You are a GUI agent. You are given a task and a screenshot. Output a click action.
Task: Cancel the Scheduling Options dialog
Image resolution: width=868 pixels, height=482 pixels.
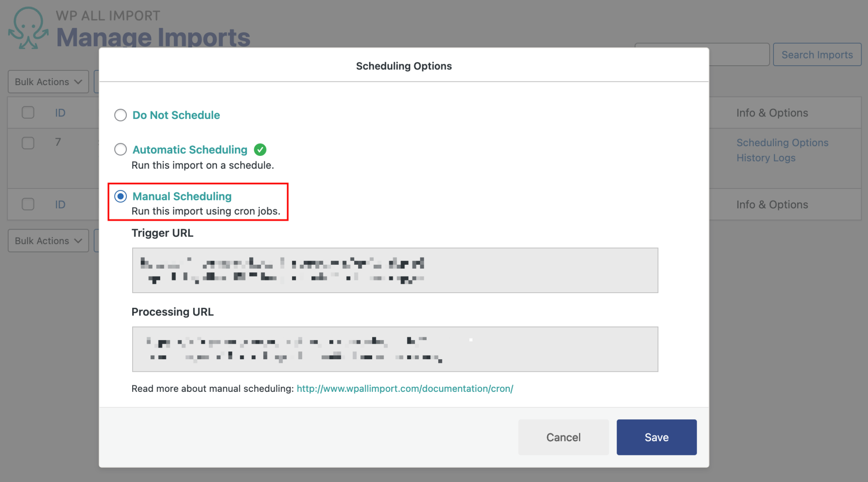click(563, 437)
